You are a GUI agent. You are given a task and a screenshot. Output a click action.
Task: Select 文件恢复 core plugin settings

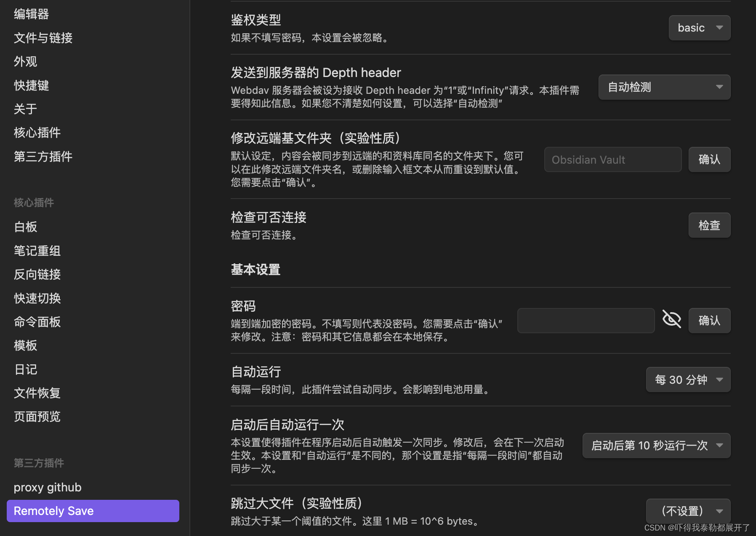click(37, 393)
